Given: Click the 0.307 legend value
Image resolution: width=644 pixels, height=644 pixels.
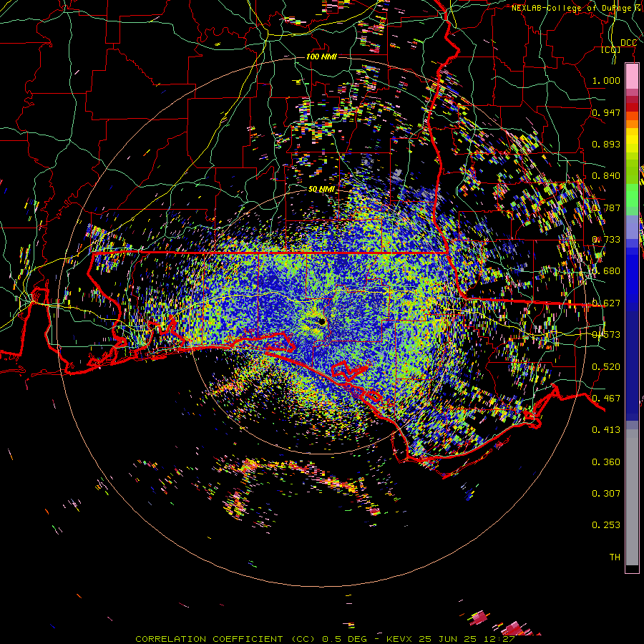Looking at the screenshot, I should click(606, 493).
